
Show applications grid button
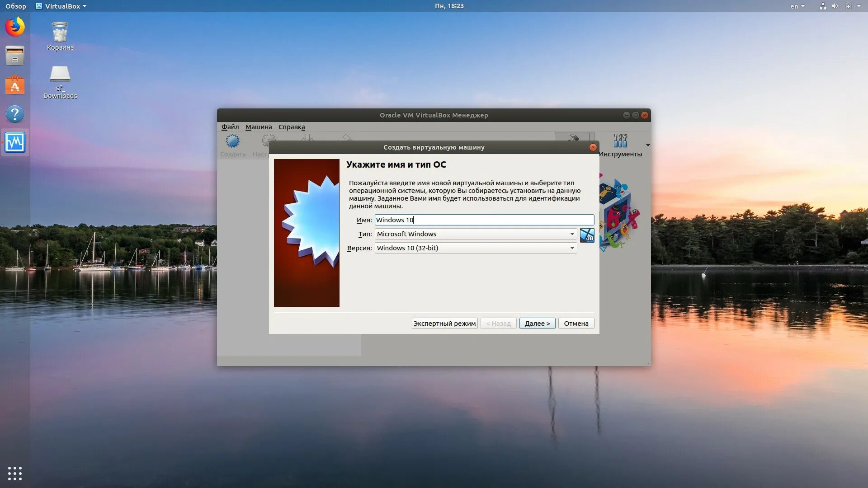click(15, 473)
